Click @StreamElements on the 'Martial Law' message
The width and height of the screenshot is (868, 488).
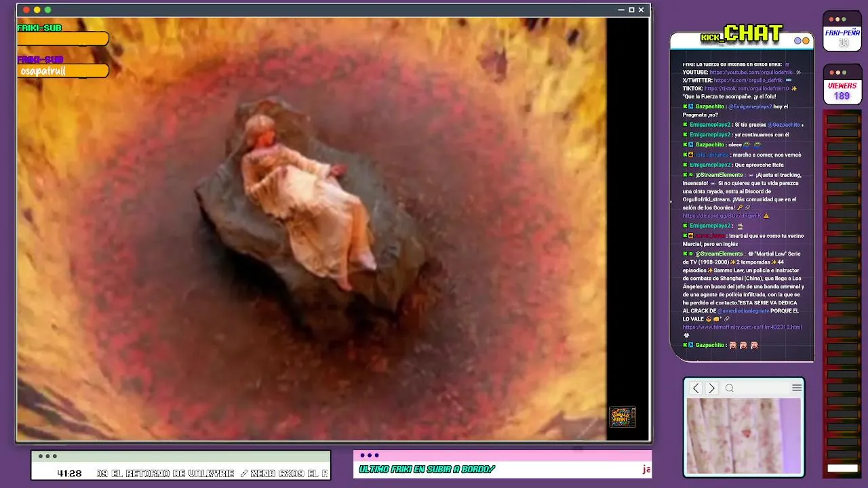point(719,253)
